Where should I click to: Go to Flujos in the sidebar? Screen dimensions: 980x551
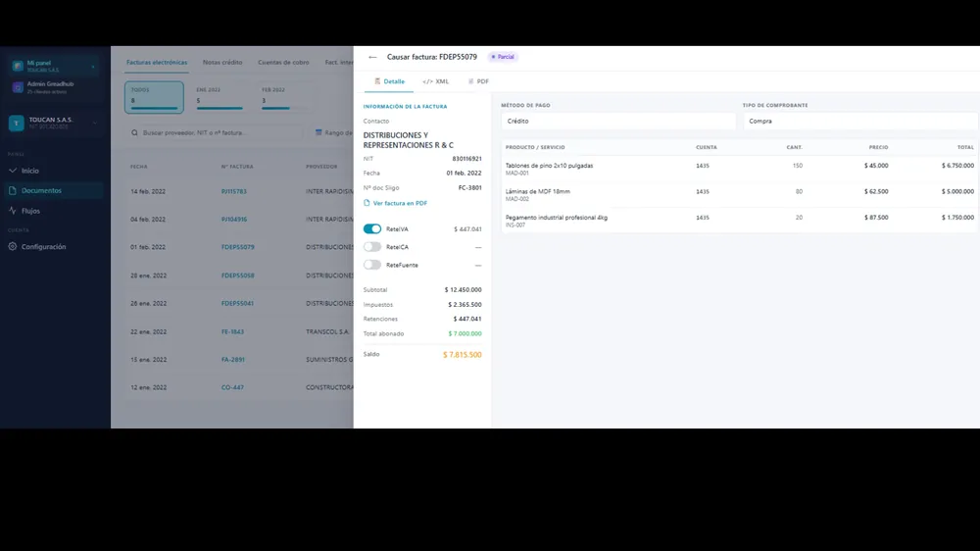point(54,211)
